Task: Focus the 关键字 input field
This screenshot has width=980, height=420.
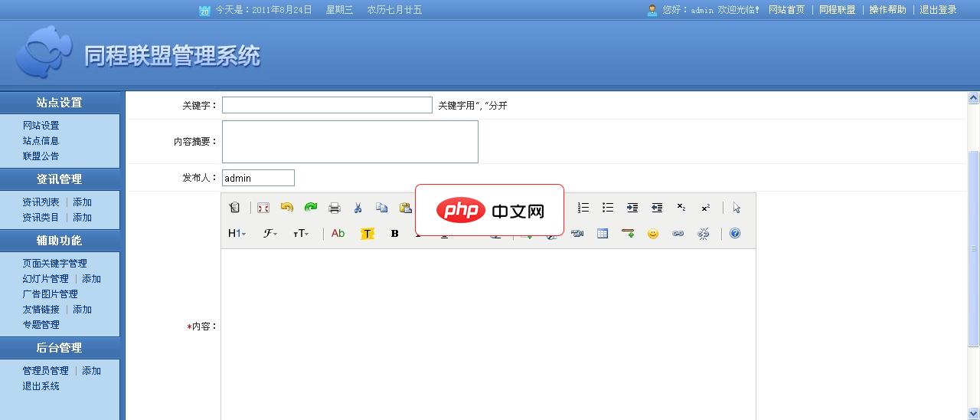Action: [x=327, y=105]
